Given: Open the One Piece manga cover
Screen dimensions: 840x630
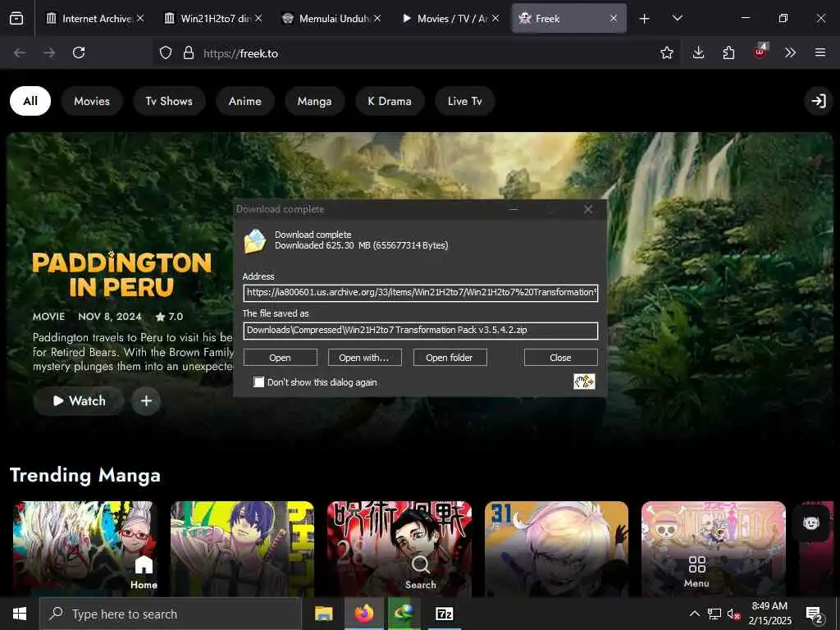Looking at the screenshot, I should [x=714, y=549].
